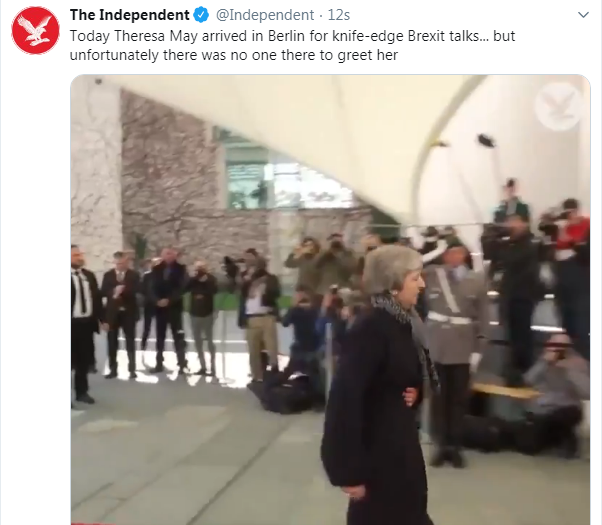This screenshot has width=602, height=525.
Task: Click the blue verified badge
Action: (201, 15)
